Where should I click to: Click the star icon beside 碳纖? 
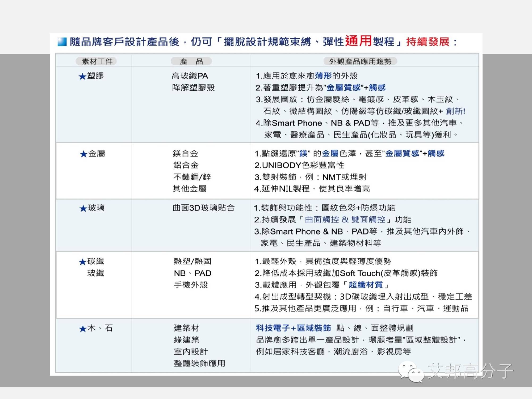coord(82,262)
